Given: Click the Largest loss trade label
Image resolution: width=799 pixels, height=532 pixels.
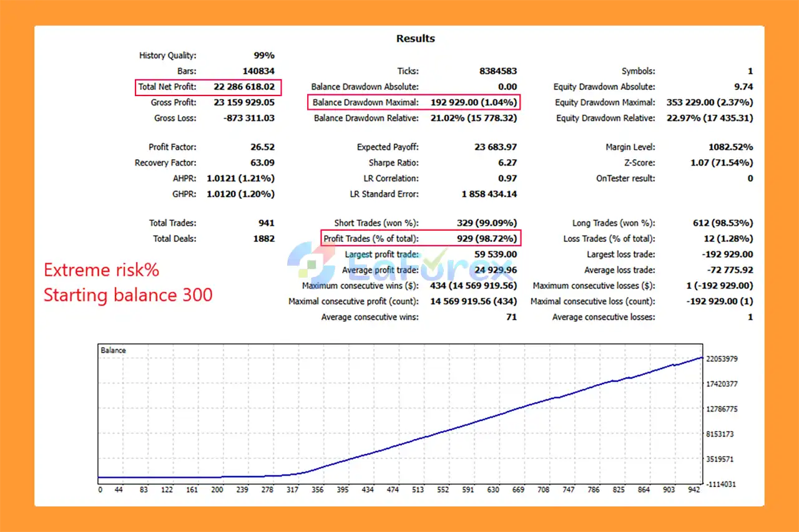Looking at the screenshot, I should (x=620, y=254).
